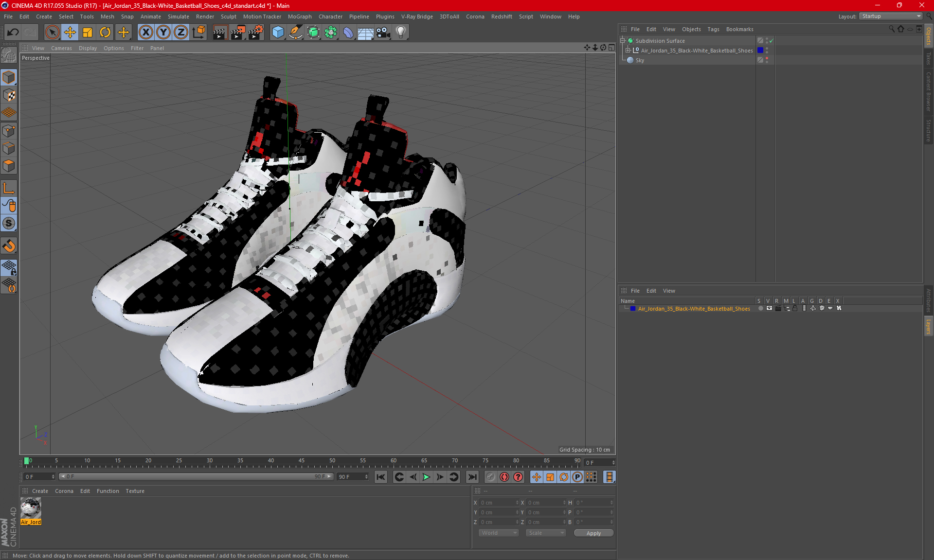This screenshot has height=560, width=934.
Task: Open the Mesh menu
Action: pos(107,17)
